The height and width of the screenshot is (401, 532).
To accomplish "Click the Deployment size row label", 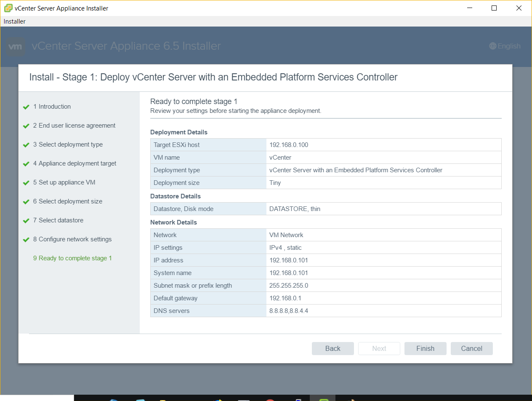I will 177,183.
